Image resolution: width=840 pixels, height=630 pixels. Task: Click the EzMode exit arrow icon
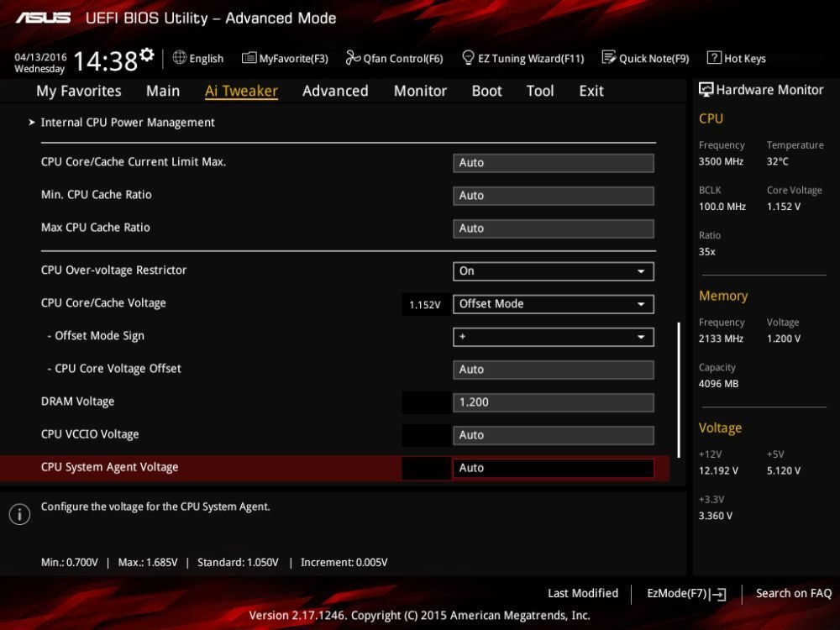(718, 594)
